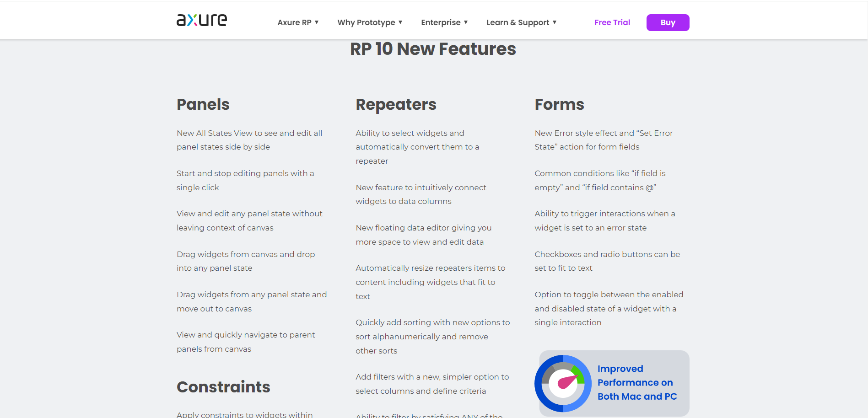This screenshot has height=418, width=868.
Task: Select "Quickly add sorting with new options" text
Action: coord(433,337)
